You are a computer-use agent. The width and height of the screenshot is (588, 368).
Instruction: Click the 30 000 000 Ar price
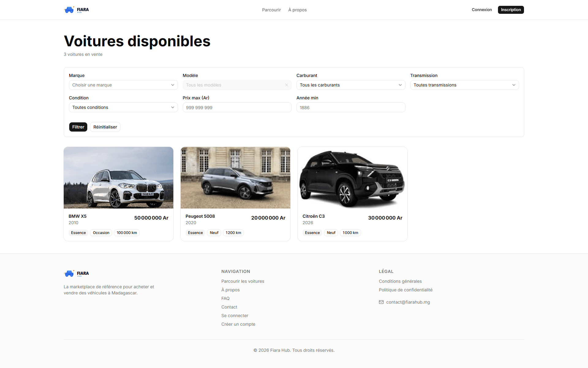tap(385, 218)
